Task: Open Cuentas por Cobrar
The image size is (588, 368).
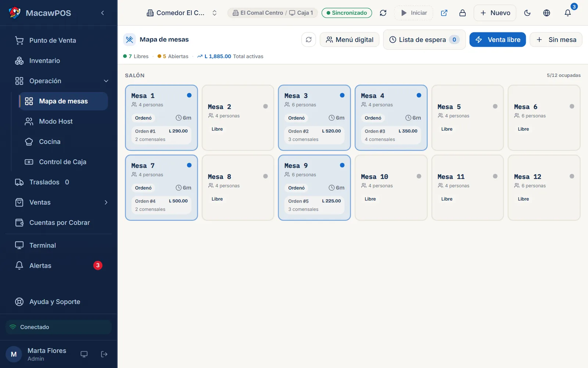Action: click(61, 223)
